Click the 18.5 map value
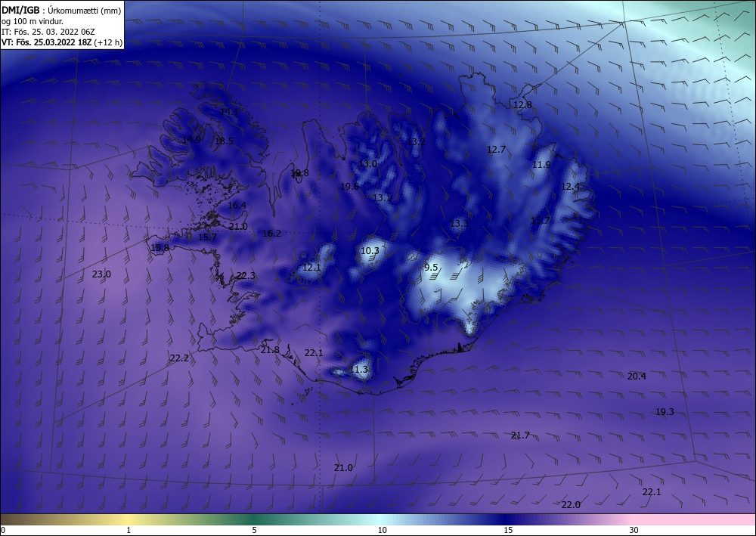 (225, 141)
